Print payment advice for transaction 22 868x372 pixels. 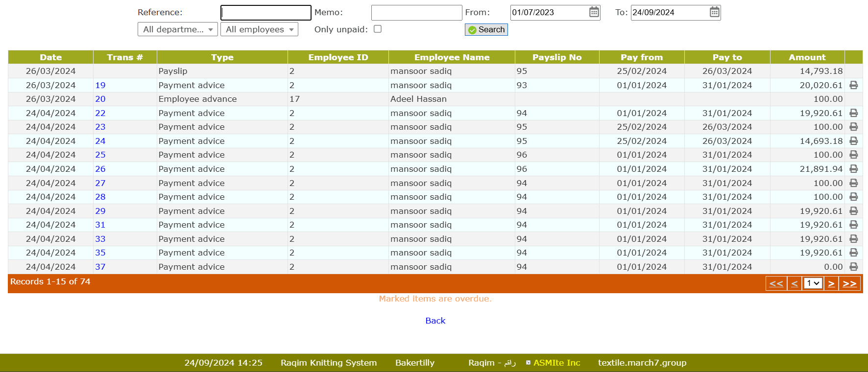point(853,113)
